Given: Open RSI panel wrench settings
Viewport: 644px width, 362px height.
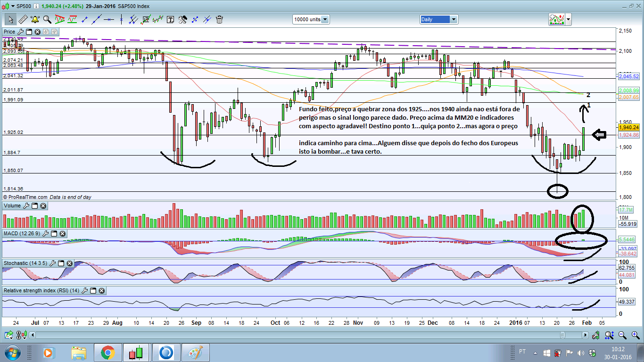Looking at the screenshot, I should [85, 290].
